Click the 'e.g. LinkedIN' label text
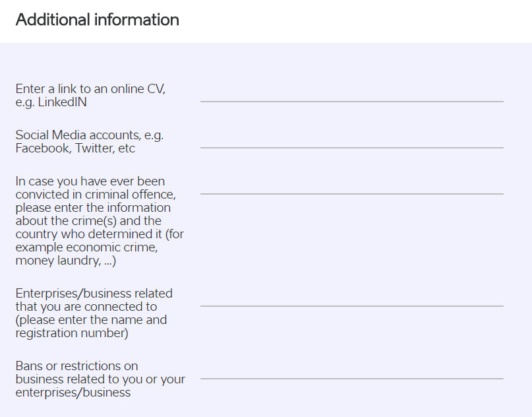This screenshot has height=417, width=532. click(51, 102)
